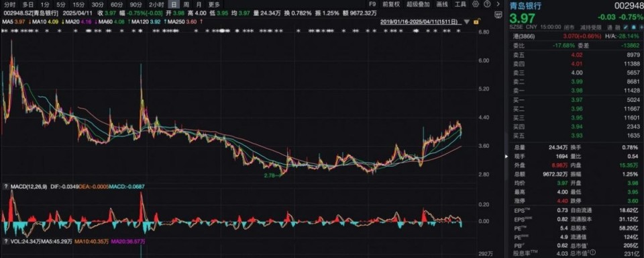Click the 2019/01/16-2025/04/11 date range text
644x258 pixels.
coord(421,21)
